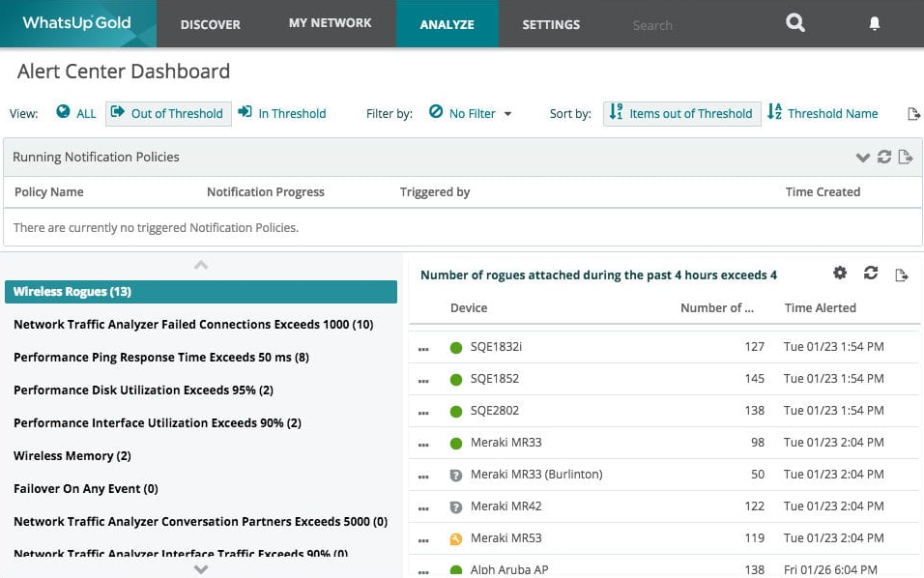Open the DISCOVER menu
The width and height of the screenshot is (924, 578).
coord(210,24)
